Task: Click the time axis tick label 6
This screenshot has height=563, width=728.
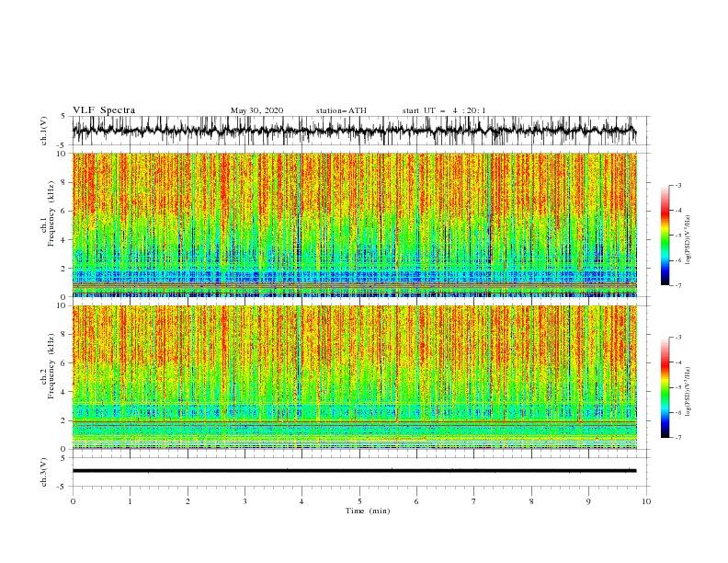Action: (x=417, y=501)
